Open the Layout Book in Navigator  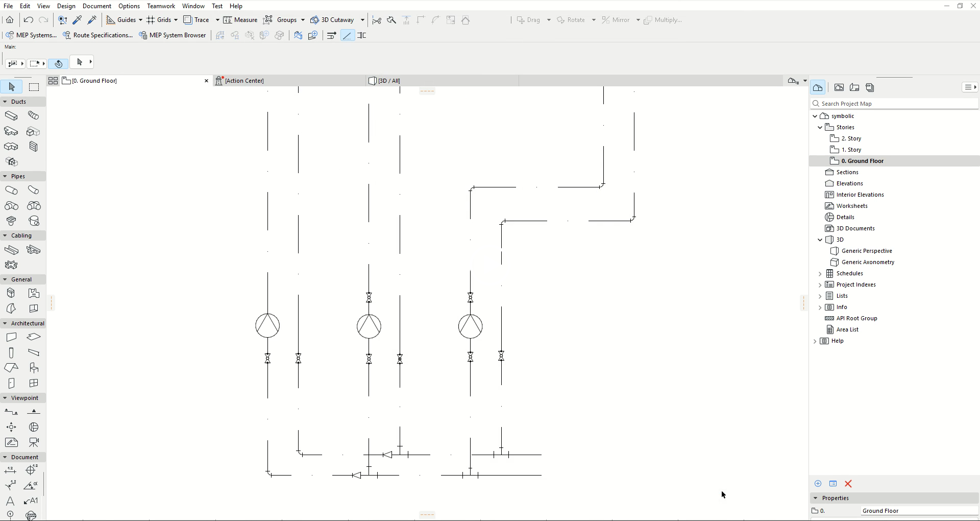click(x=854, y=88)
